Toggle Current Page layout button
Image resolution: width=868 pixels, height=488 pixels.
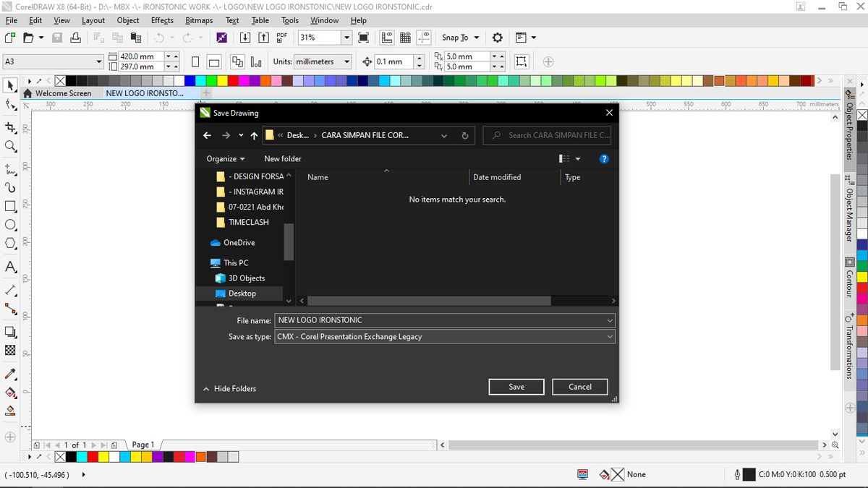pos(255,61)
